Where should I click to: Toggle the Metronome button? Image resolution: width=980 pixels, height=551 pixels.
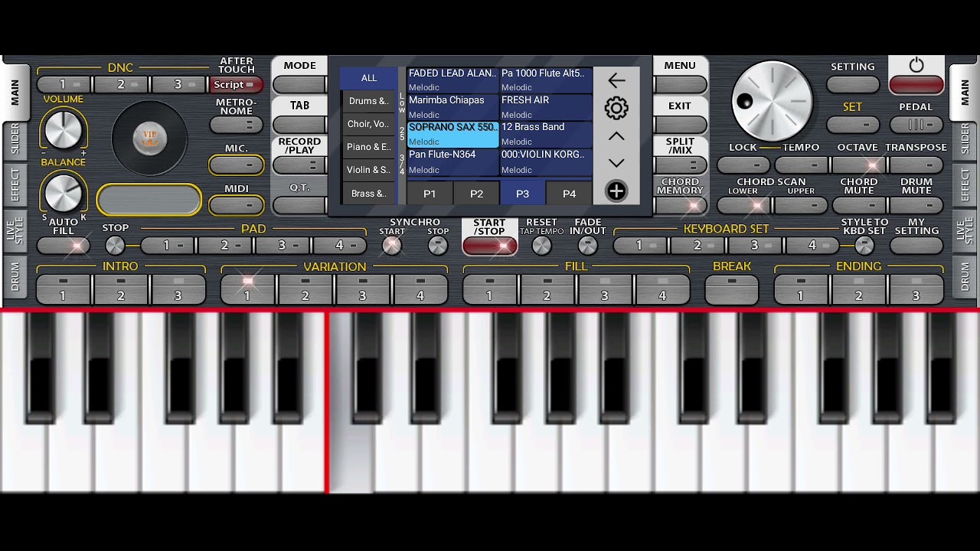236,125
